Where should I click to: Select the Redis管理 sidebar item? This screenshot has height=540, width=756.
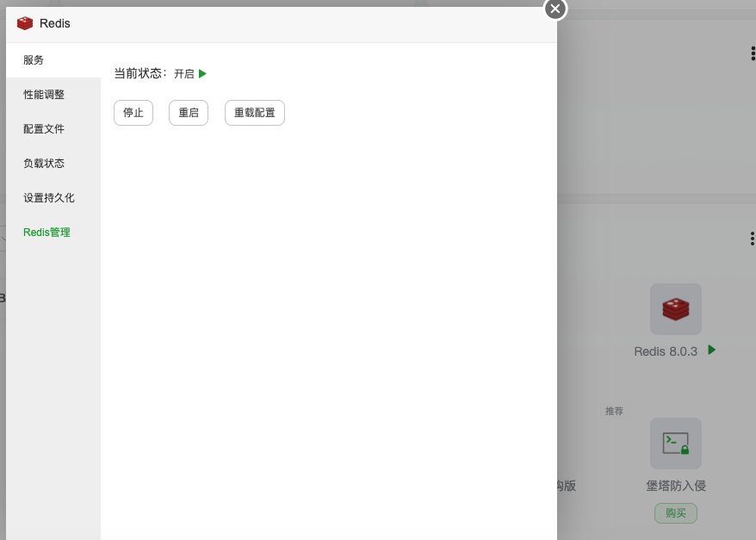(46, 232)
